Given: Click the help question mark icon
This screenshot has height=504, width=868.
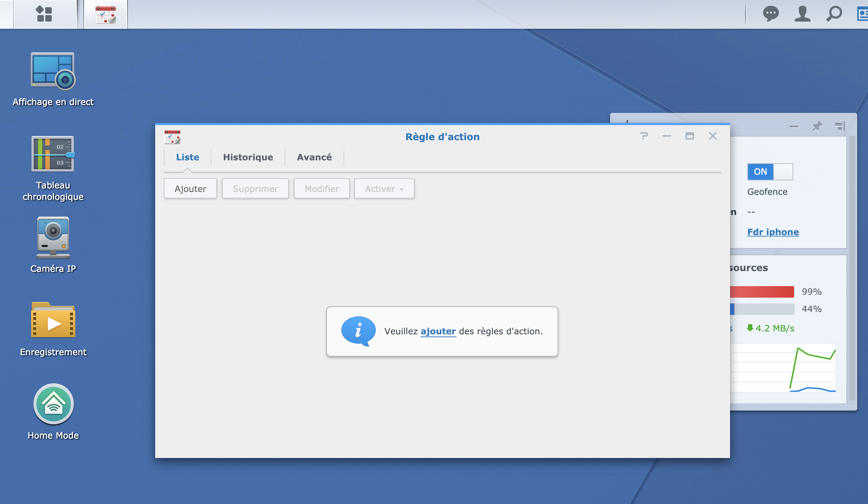Looking at the screenshot, I should click(644, 136).
